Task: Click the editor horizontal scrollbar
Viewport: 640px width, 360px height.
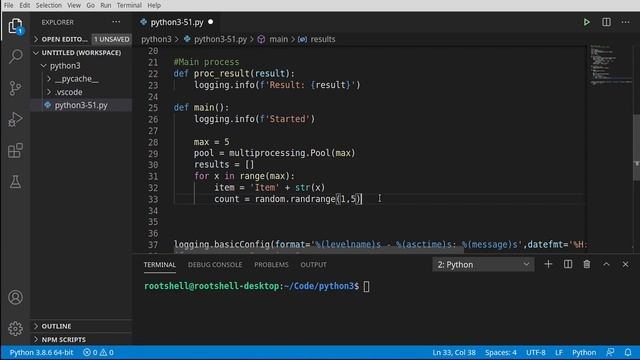Action: (x=318, y=251)
